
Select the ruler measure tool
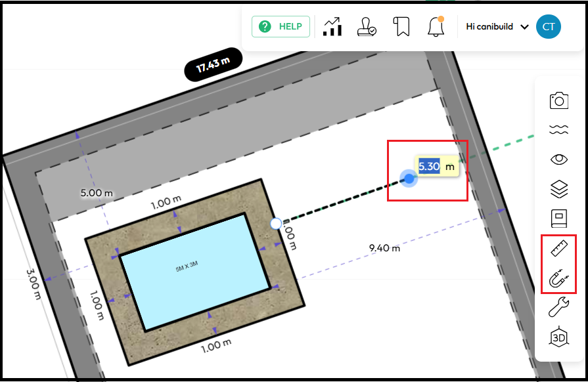(558, 249)
